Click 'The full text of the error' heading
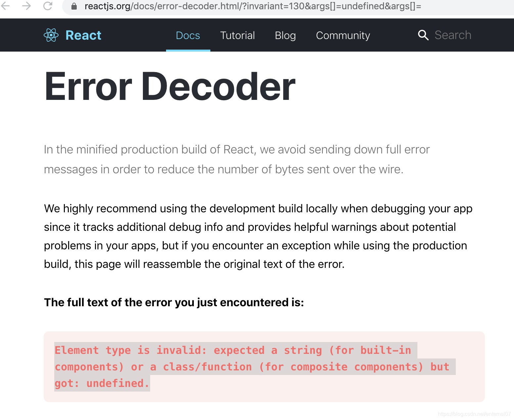The image size is (514, 420). click(x=174, y=302)
